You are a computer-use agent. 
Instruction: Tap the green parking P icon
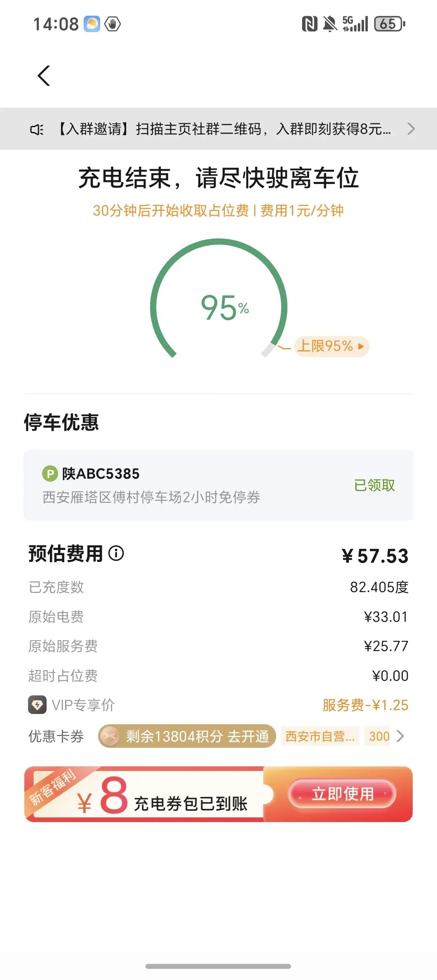pyautogui.click(x=50, y=474)
